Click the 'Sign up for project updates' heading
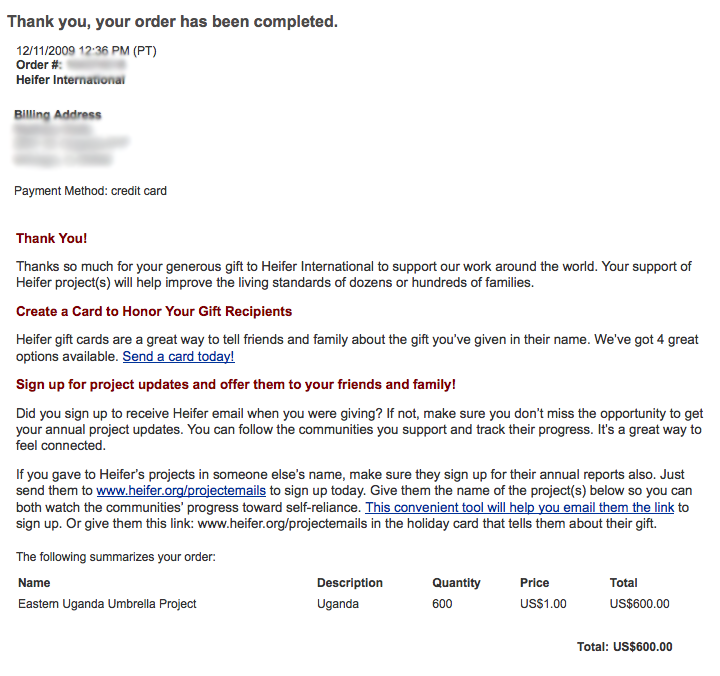Screen dimensions: 720x676 [x=236, y=384]
